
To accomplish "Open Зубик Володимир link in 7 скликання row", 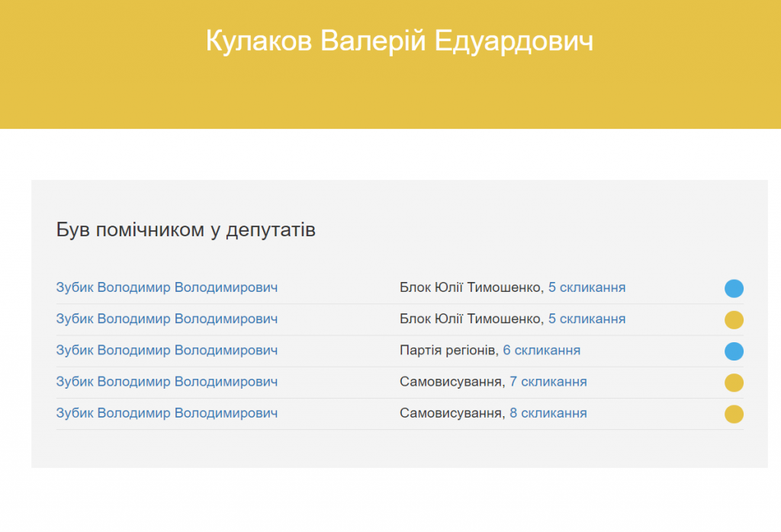I will 166,382.
